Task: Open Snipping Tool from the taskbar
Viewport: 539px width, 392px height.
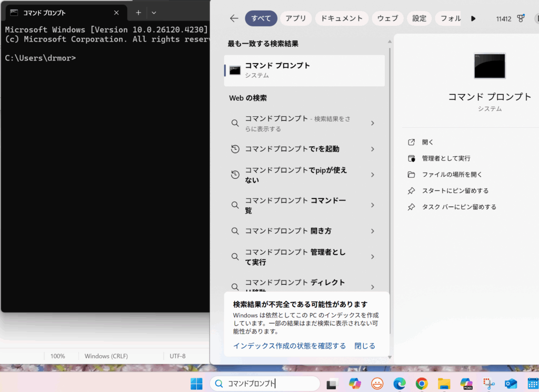Action: 488,384
